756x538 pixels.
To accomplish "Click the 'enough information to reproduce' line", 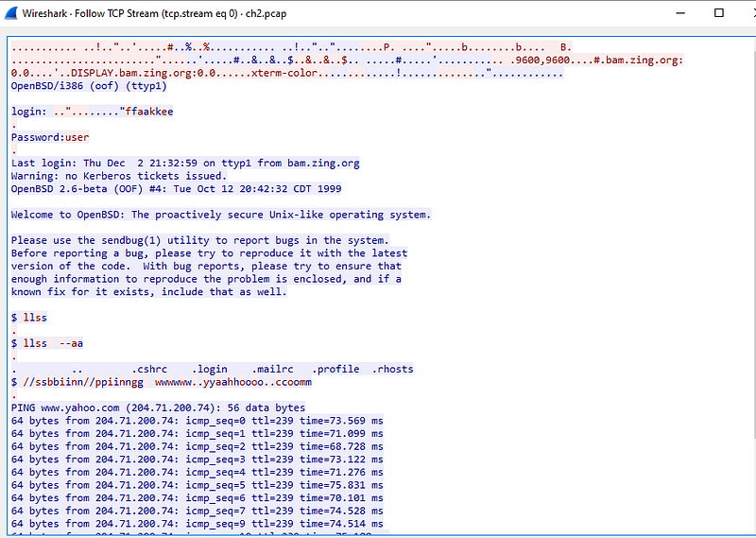I will pos(206,279).
